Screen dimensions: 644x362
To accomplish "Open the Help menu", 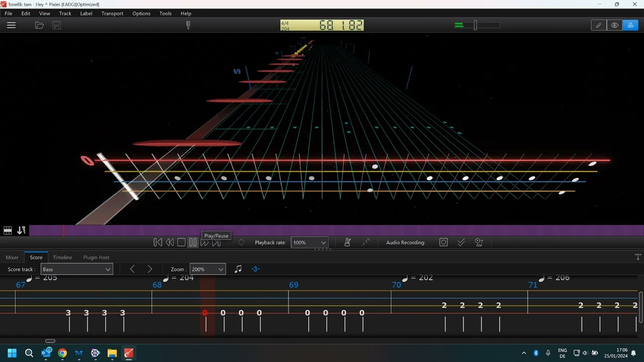I will click(x=186, y=14).
